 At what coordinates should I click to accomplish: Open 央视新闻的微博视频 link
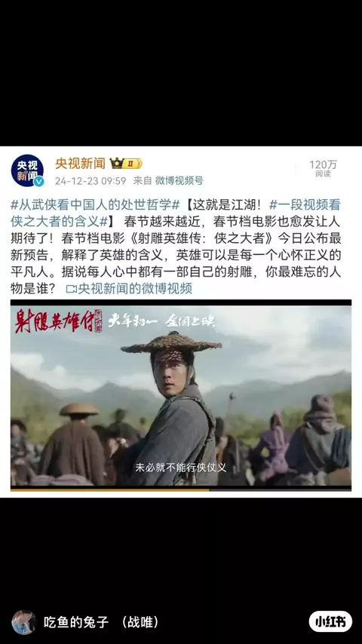tap(135, 289)
